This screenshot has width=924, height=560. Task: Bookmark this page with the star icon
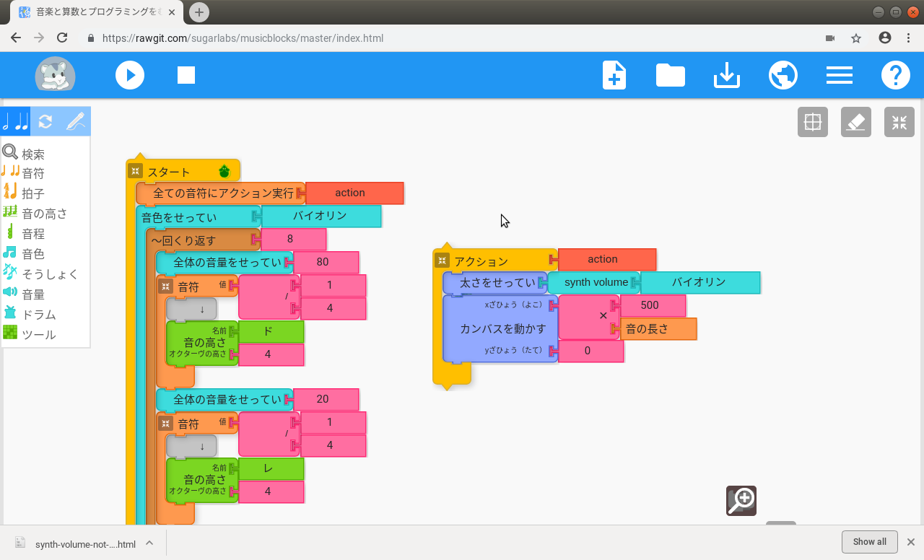point(856,38)
